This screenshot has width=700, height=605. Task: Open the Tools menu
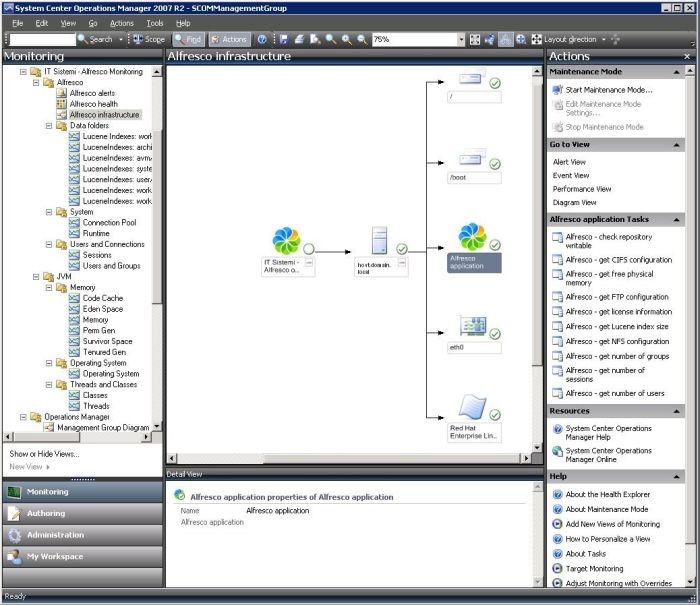click(155, 23)
